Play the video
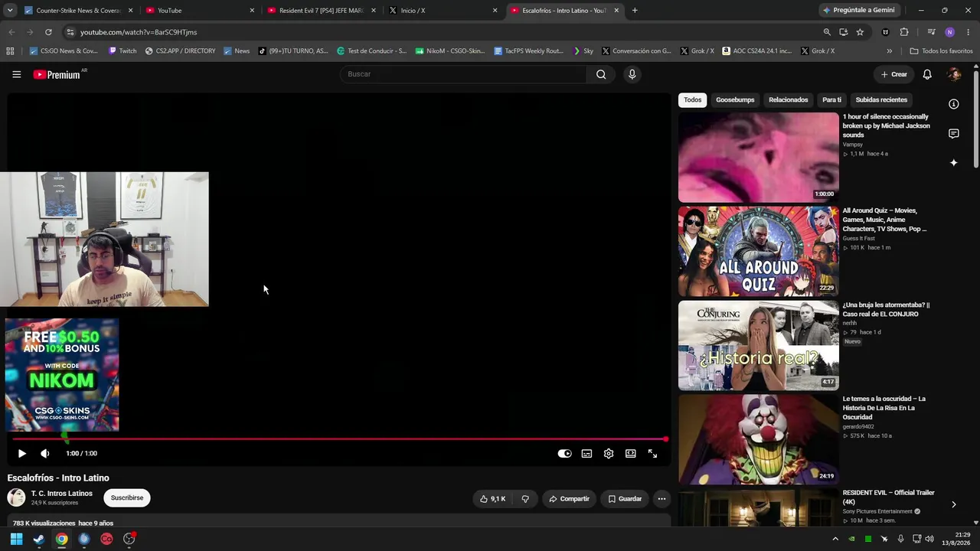Screen dimensions: 980x551 pyautogui.click(x=21, y=454)
